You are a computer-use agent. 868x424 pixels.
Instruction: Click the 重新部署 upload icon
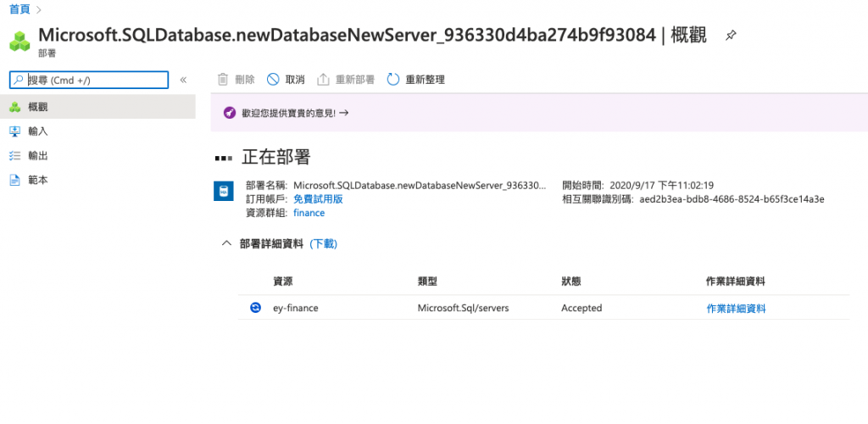tap(323, 80)
